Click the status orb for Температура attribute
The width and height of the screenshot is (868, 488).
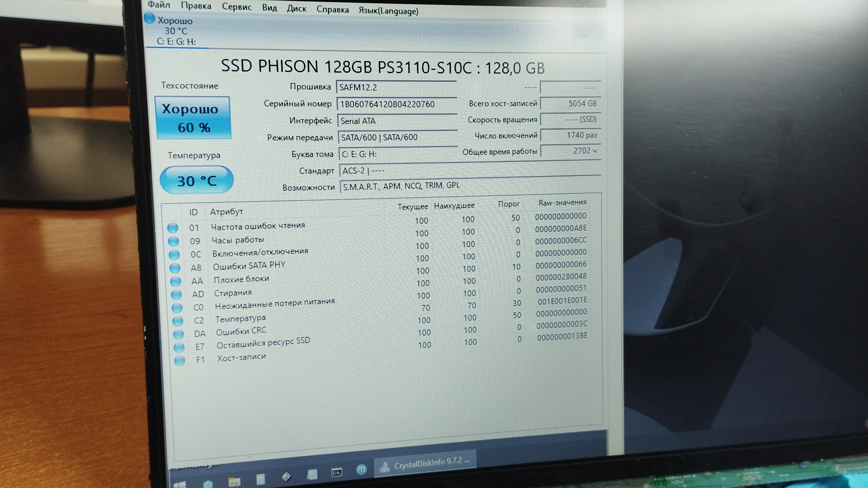pos(178,321)
